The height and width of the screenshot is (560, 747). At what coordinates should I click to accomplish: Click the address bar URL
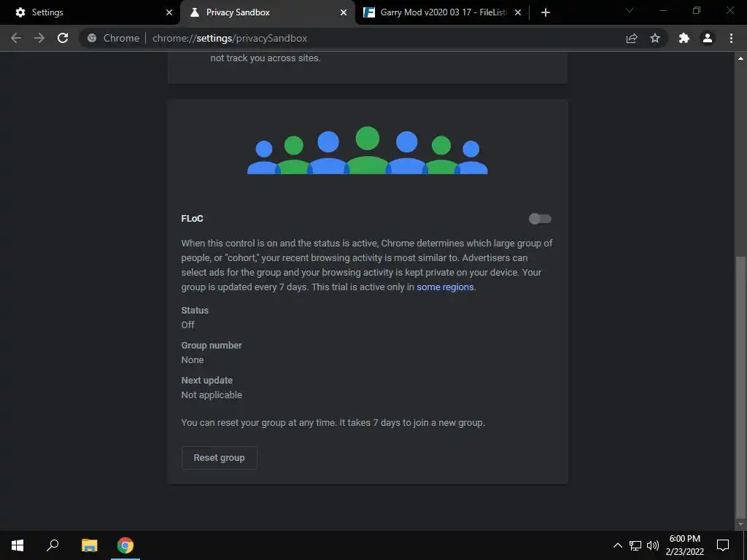click(230, 38)
